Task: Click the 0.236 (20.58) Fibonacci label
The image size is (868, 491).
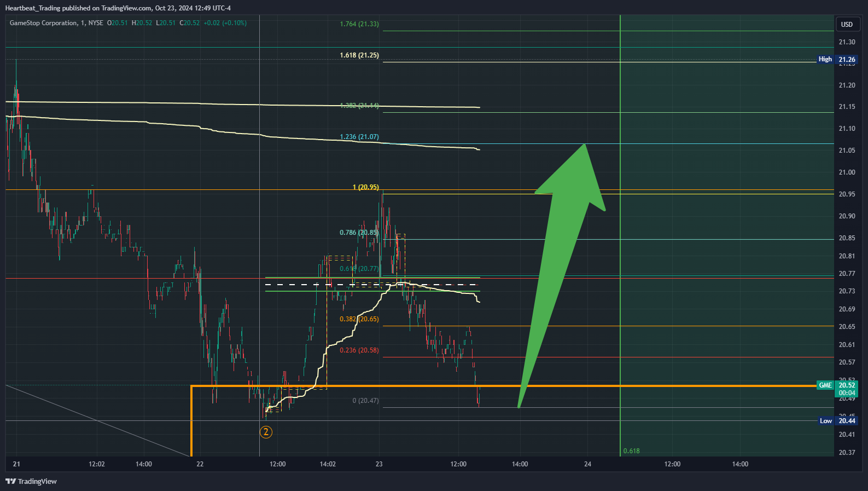Action: tap(359, 350)
